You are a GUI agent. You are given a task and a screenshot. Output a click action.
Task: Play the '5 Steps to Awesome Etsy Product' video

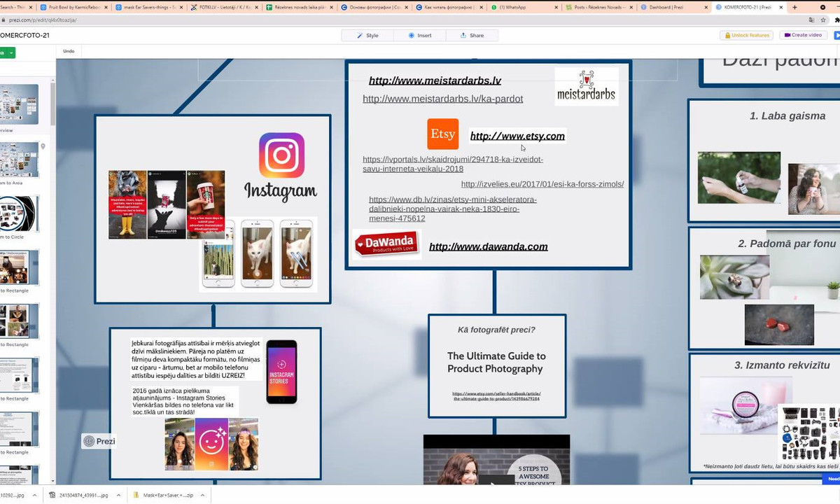[496, 479]
